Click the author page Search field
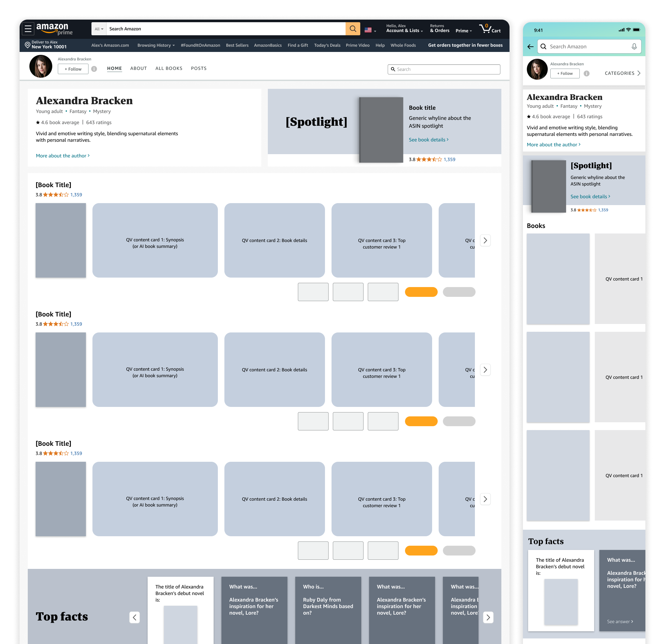This screenshot has height=644, width=665. tap(444, 70)
